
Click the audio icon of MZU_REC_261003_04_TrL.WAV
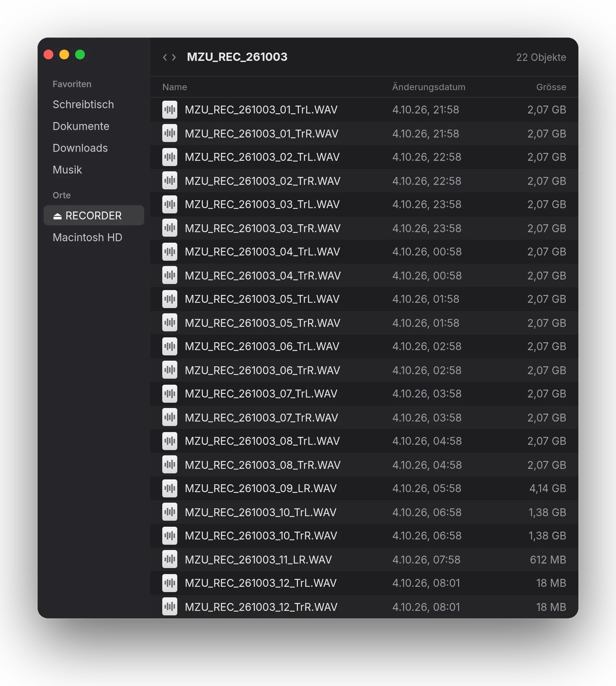click(170, 252)
